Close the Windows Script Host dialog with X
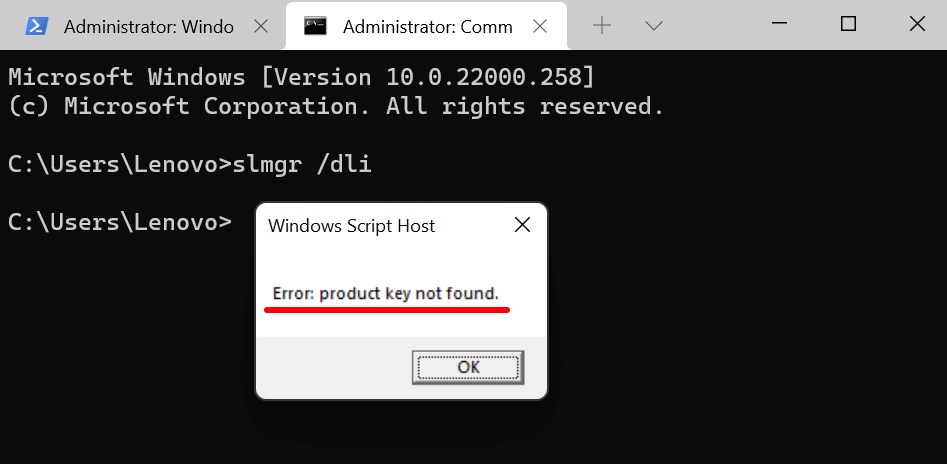The height and width of the screenshot is (464, 947). (522, 226)
